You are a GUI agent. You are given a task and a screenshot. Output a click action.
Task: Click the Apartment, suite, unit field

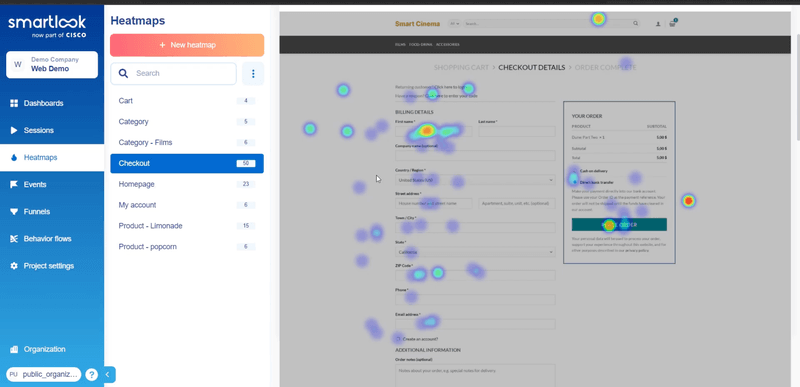(x=517, y=203)
